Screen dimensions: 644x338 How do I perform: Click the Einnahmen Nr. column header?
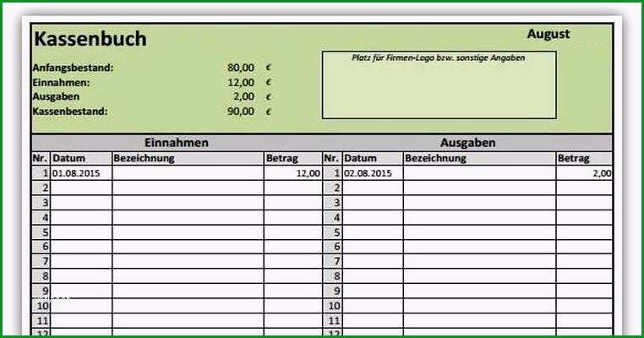pos(41,159)
